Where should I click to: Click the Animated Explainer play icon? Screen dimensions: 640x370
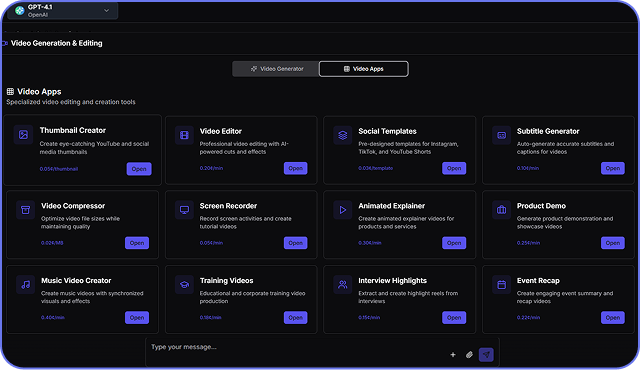pos(342,210)
